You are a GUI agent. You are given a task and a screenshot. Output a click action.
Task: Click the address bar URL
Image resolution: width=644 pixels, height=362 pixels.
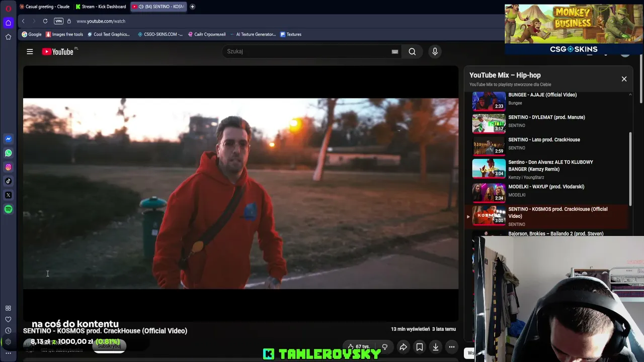click(101, 21)
